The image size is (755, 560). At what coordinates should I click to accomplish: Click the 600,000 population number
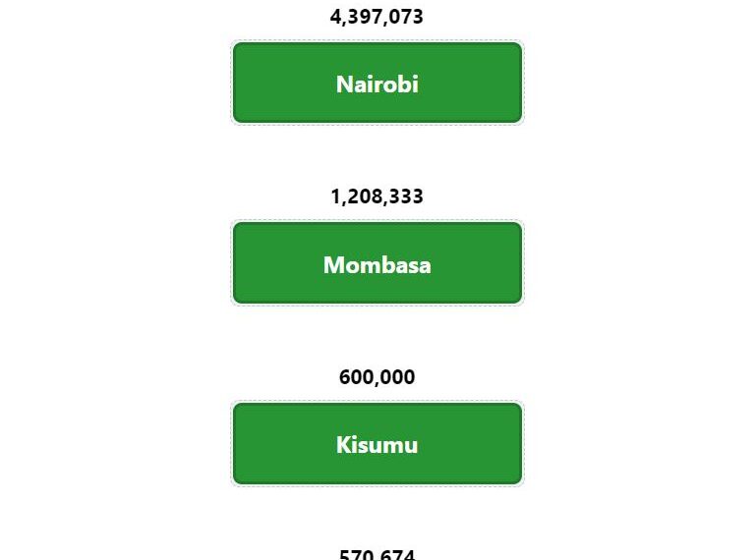tap(377, 376)
